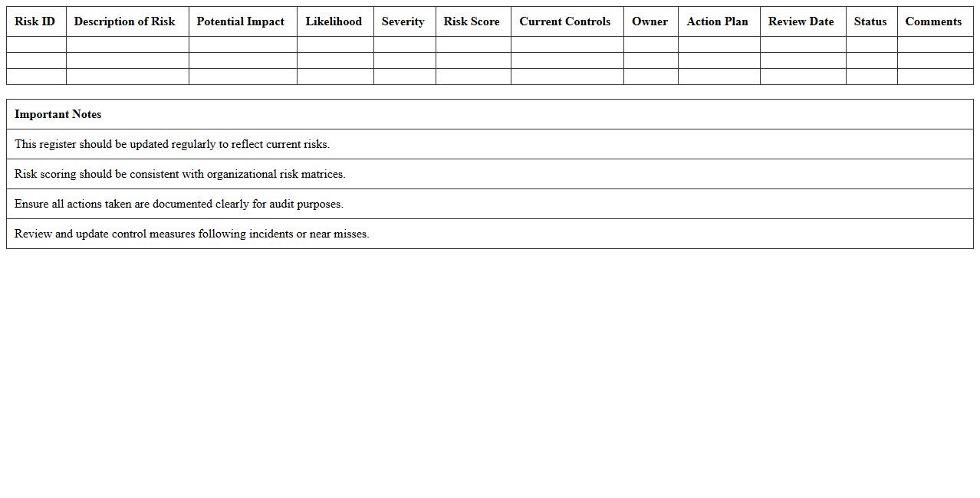Screen dimensions: 980x498
Task: Click the Potential Impact column header
Action: [x=242, y=21]
